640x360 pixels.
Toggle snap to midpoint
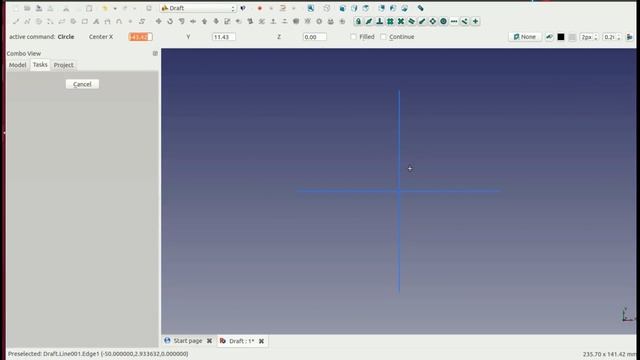pyautogui.click(x=369, y=21)
